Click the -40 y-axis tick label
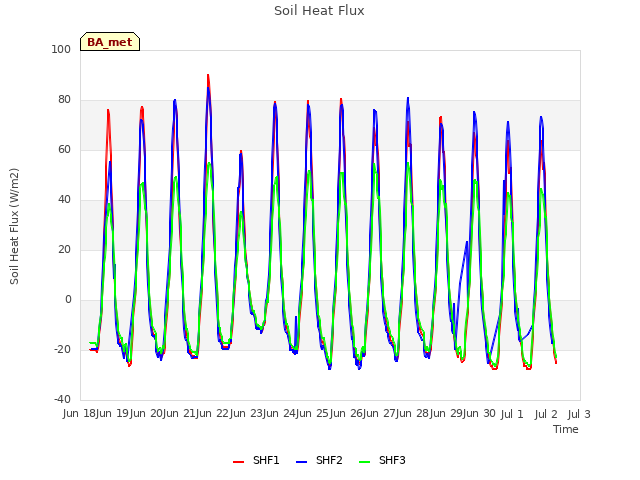 62,399
